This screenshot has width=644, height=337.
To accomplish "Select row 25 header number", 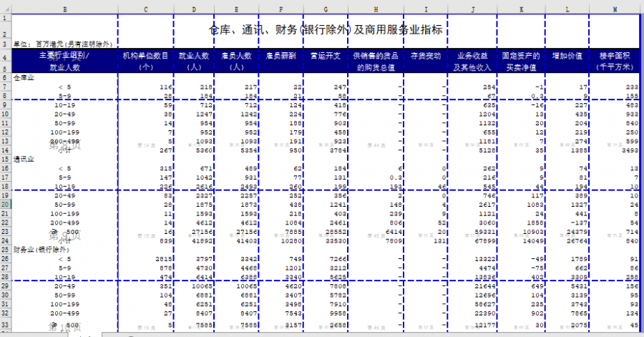I will (x=5, y=250).
